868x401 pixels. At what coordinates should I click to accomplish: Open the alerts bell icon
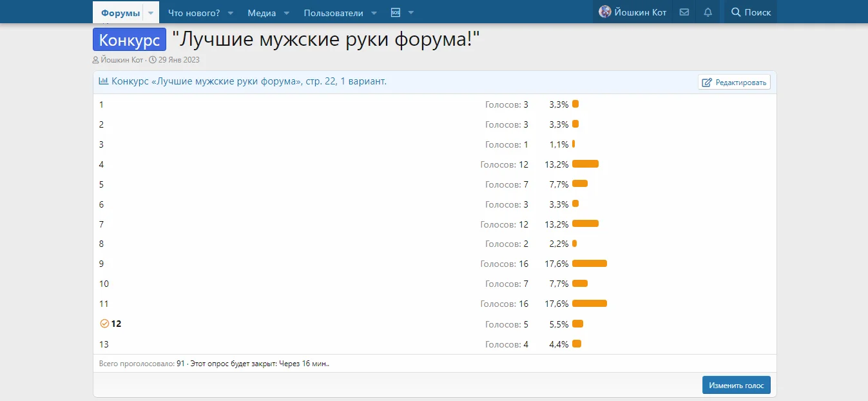click(x=707, y=12)
